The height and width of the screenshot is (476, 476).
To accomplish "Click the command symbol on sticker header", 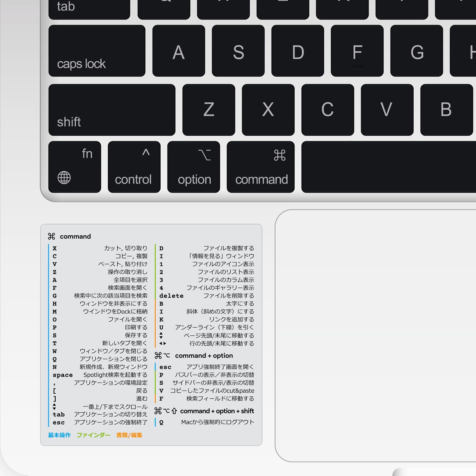I will pos(51,237).
